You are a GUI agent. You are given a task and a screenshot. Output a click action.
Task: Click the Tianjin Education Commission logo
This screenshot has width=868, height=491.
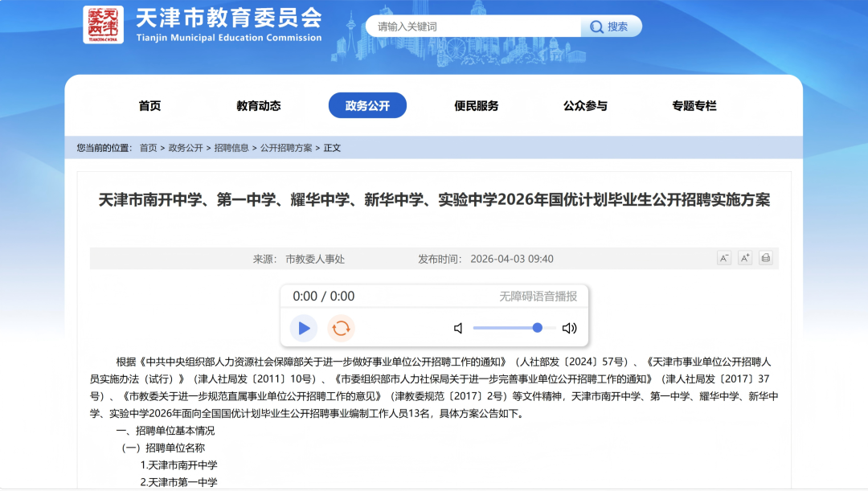click(104, 25)
